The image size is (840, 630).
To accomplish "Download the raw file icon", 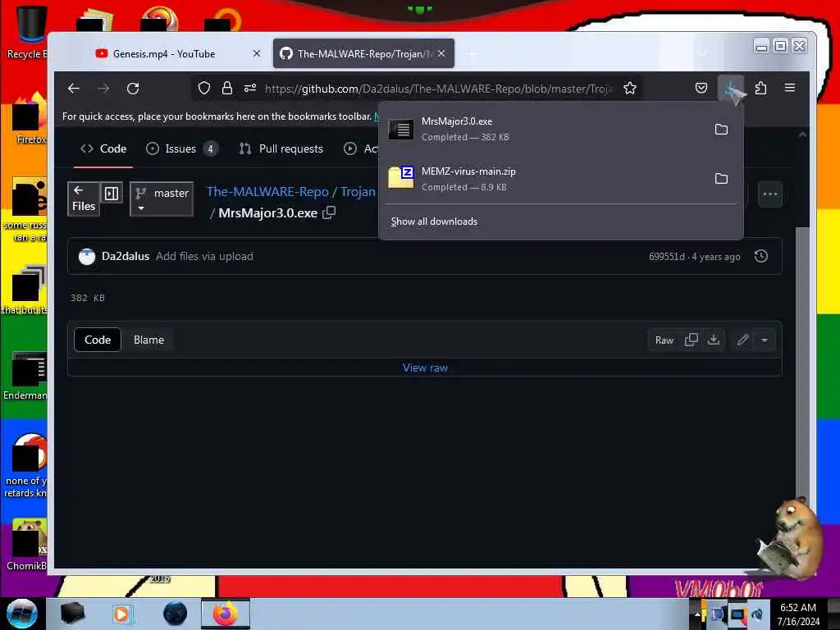I will point(713,340).
